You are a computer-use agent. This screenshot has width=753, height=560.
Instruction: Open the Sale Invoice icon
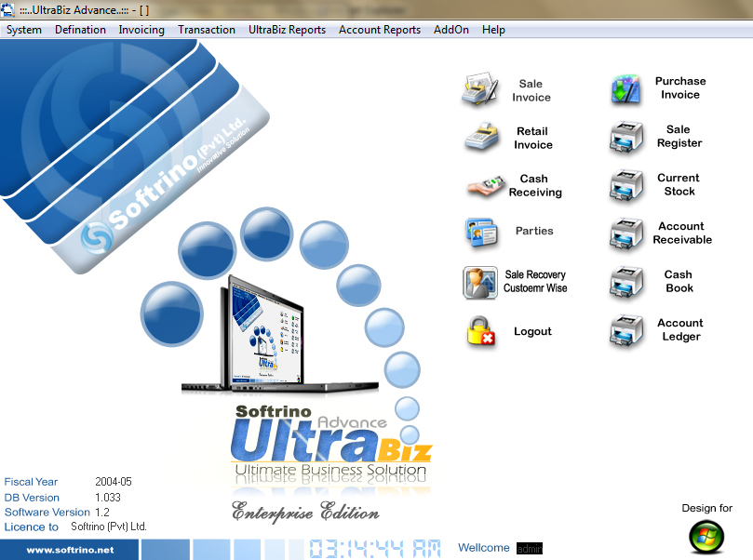pyautogui.click(x=479, y=88)
